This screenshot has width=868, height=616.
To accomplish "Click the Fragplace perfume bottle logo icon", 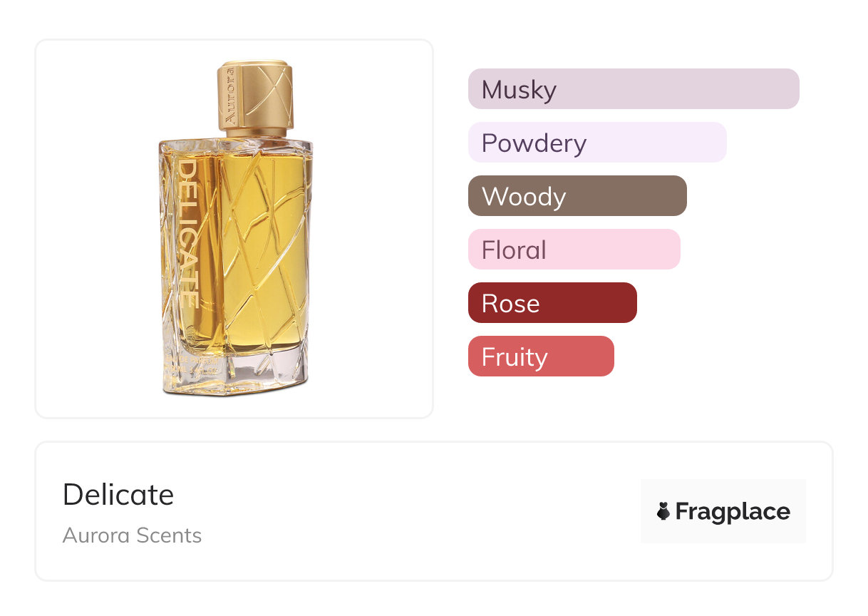I will click(663, 511).
